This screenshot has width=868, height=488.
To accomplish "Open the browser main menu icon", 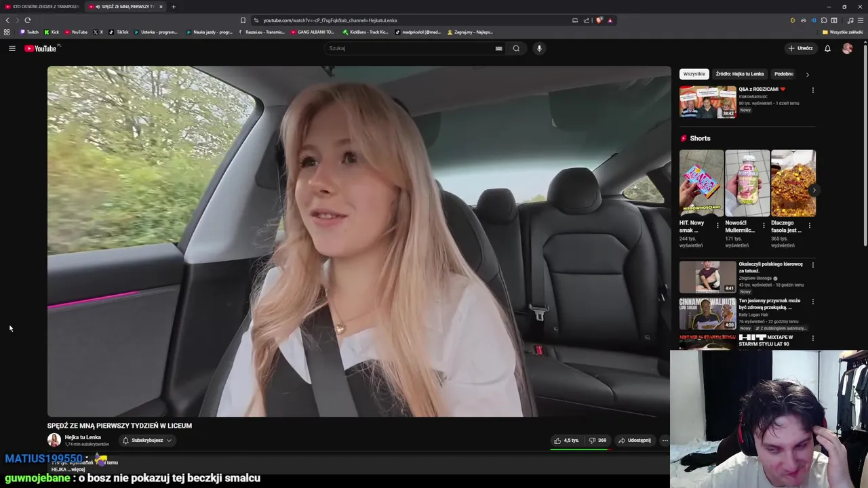I will 860,20.
